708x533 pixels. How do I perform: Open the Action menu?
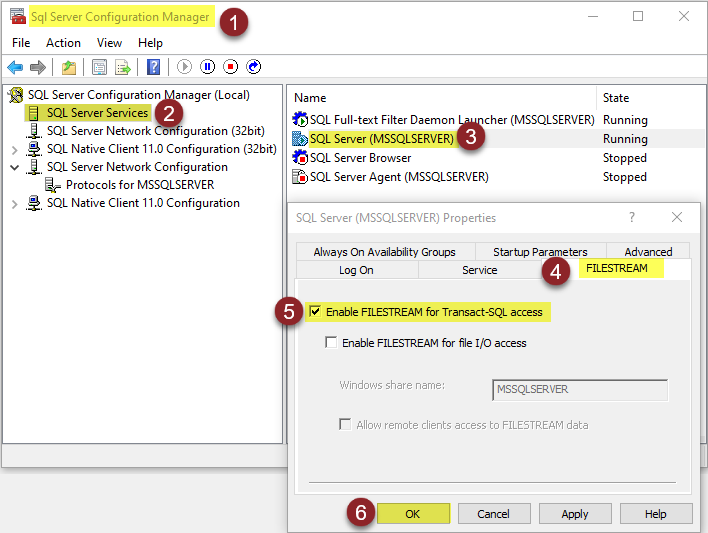(x=63, y=43)
